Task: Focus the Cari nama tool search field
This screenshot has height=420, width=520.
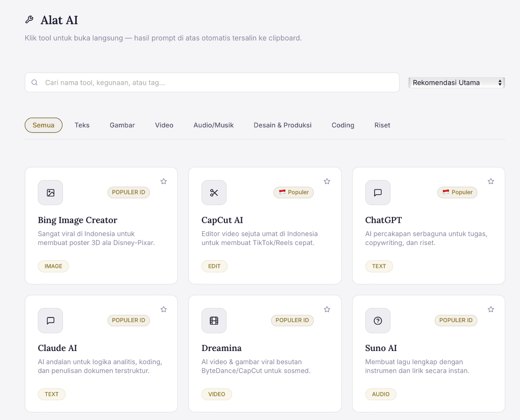Action: (212, 83)
